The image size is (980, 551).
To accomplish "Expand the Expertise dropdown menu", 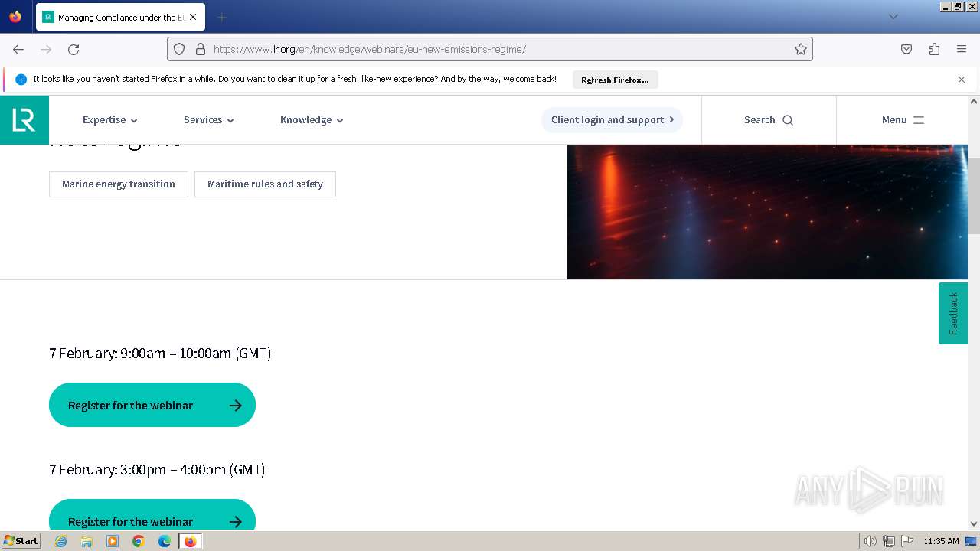I will coord(110,120).
